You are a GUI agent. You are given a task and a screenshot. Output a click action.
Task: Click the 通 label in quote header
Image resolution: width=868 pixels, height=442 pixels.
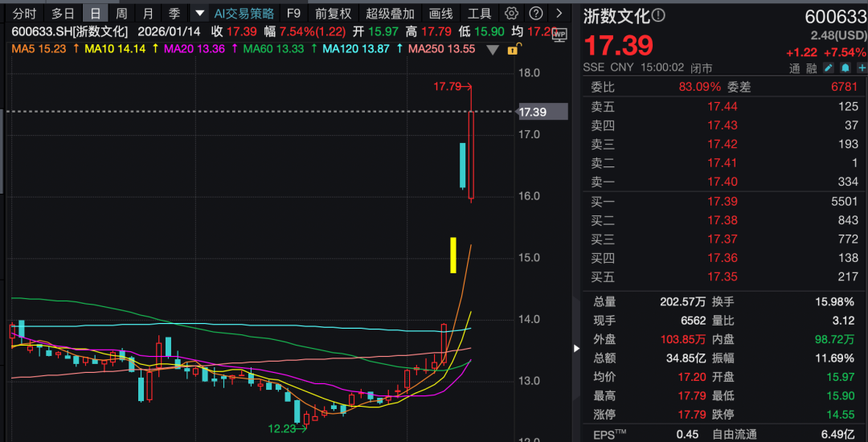(794, 68)
